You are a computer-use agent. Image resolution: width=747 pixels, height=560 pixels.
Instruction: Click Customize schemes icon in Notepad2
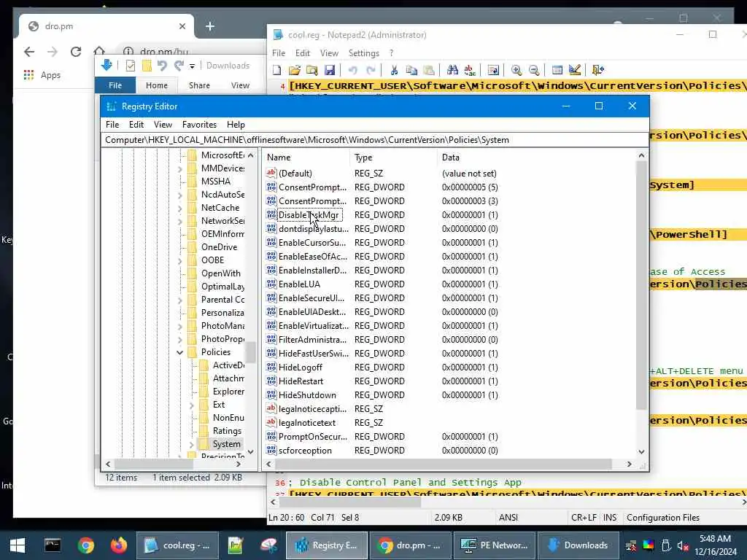(x=575, y=71)
